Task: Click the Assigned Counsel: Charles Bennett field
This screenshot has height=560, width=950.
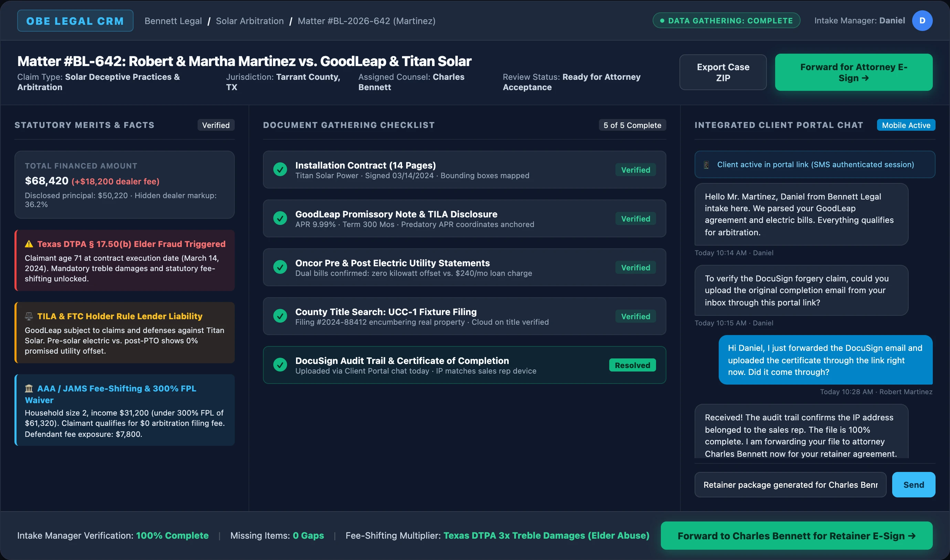Action: [411, 82]
